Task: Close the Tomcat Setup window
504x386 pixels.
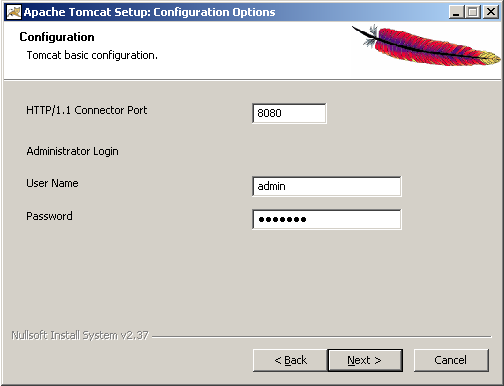Action: (491, 12)
